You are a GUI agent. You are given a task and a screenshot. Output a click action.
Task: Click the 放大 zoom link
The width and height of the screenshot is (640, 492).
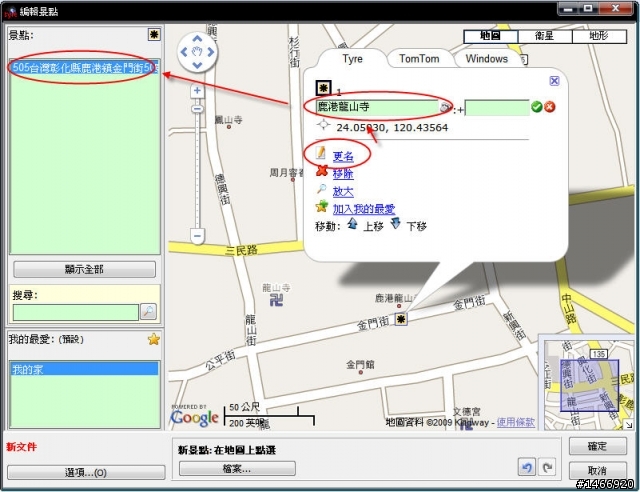[x=343, y=191]
